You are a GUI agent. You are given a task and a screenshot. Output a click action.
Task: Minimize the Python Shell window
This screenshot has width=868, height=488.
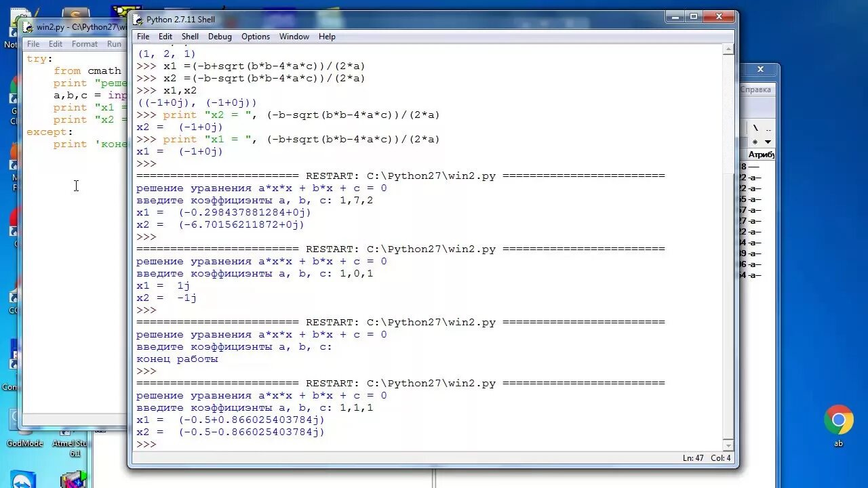pos(675,17)
